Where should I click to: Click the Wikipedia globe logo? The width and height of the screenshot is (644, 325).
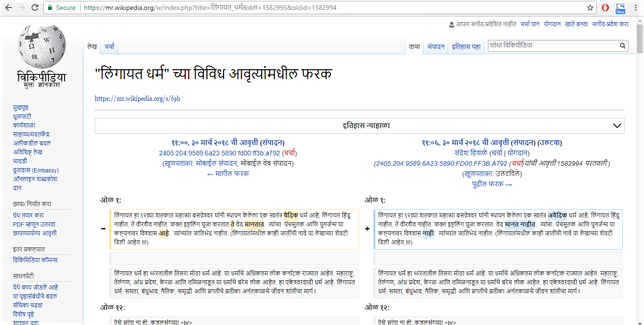point(42,47)
